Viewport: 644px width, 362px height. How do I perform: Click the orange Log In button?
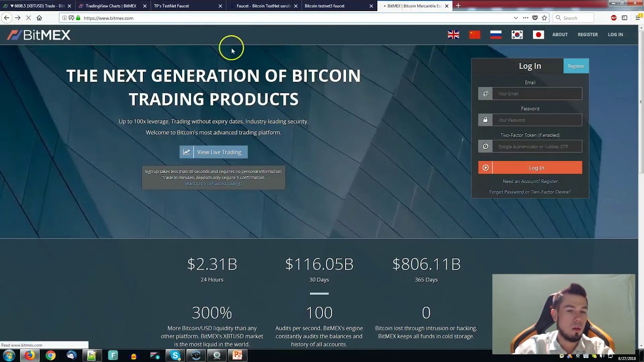(x=530, y=168)
